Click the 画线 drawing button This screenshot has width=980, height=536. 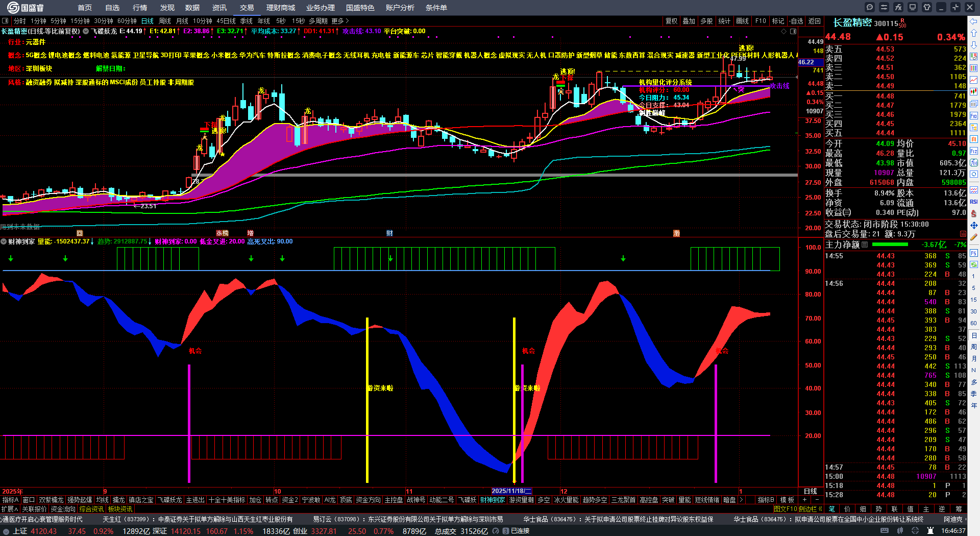(742, 21)
